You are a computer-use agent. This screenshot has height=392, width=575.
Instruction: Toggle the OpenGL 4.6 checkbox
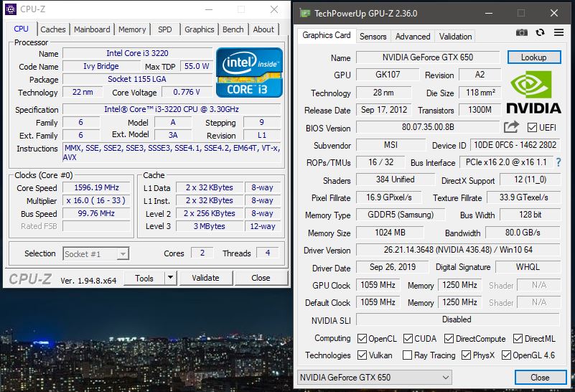pyautogui.click(x=506, y=355)
